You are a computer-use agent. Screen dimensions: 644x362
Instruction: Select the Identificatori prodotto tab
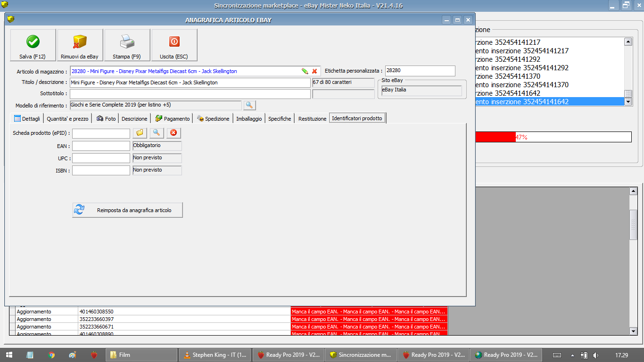[x=357, y=118]
